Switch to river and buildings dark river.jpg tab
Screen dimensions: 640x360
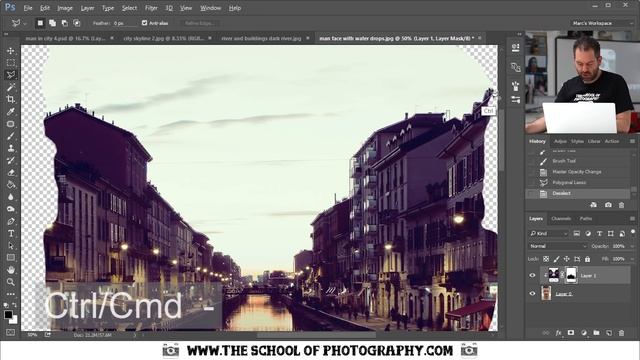[261, 38]
